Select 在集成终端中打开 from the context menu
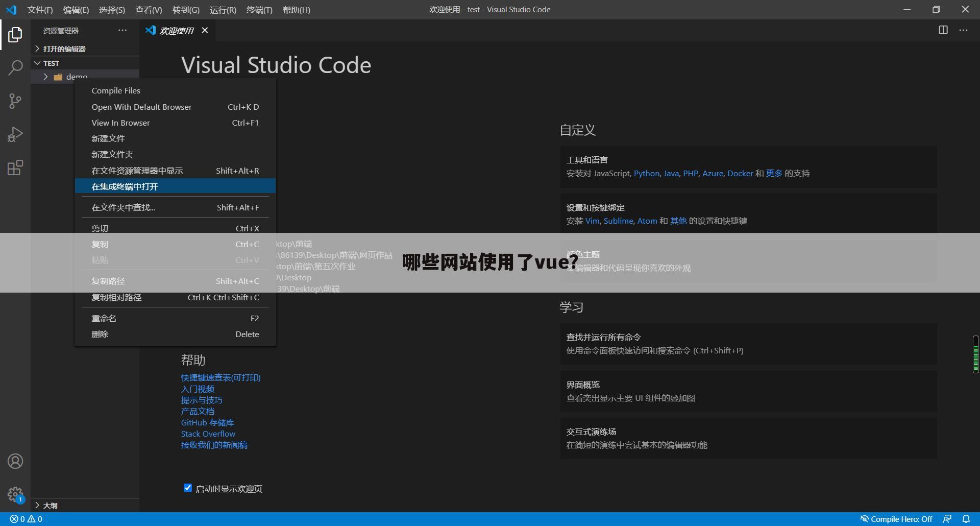This screenshot has width=980, height=526. pos(125,186)
